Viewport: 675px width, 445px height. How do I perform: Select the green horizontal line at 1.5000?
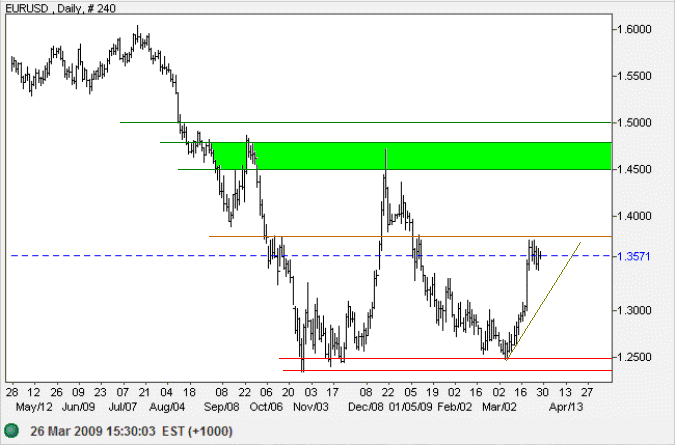365,123
